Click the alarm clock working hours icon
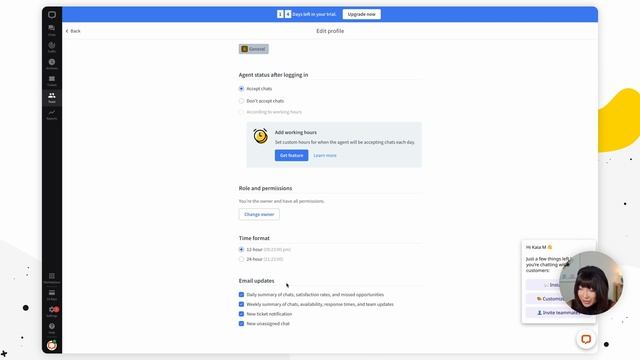The image size is (640, 360). [x=260, y=136]
